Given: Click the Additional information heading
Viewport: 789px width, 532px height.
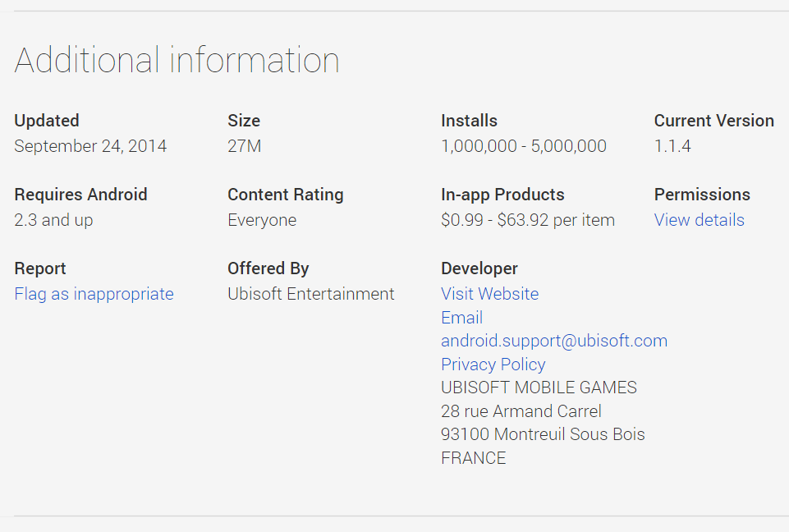Looking at the screenshot, I should pyautogui.click(x=177, y=61).
